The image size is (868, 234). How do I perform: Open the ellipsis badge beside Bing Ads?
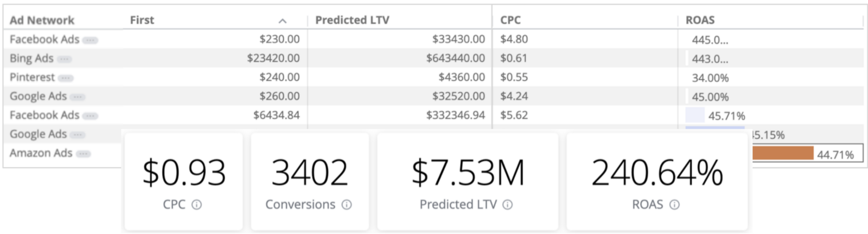64,59
